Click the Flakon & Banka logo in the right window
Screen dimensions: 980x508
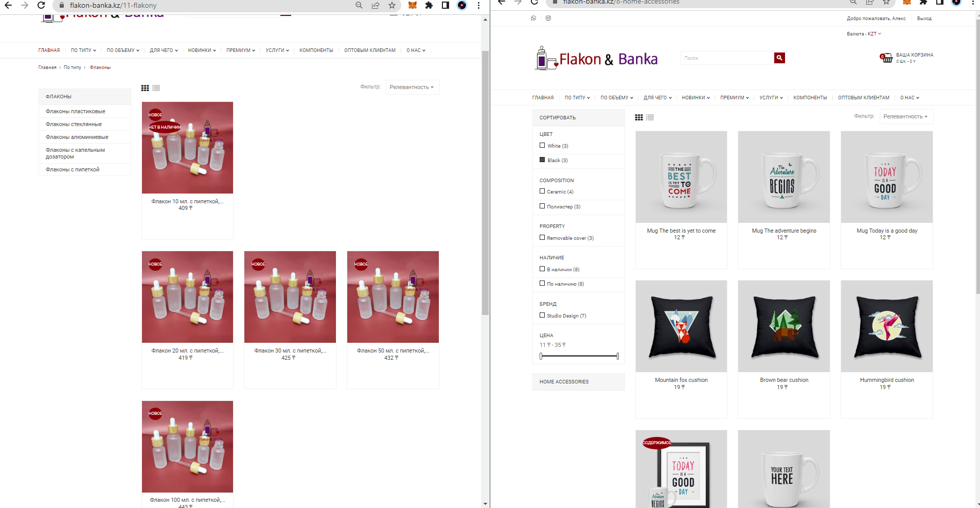[597, 58]
